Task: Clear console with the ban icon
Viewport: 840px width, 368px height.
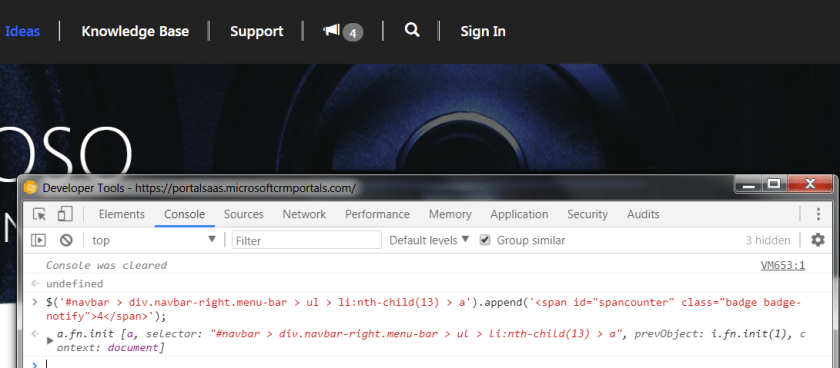Action: click(66, 240)
